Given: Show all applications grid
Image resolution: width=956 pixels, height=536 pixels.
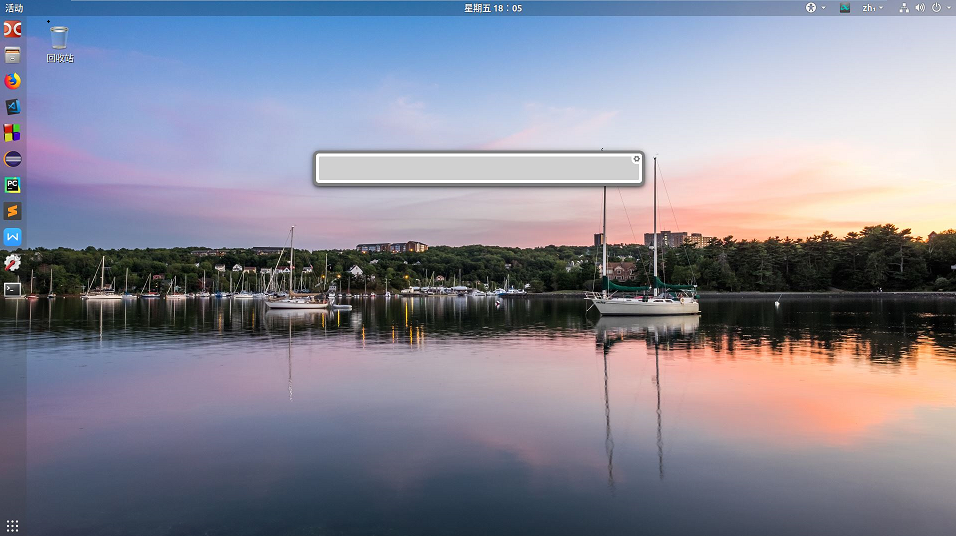Looking at the screenshot, I should [x=12, y=525].
